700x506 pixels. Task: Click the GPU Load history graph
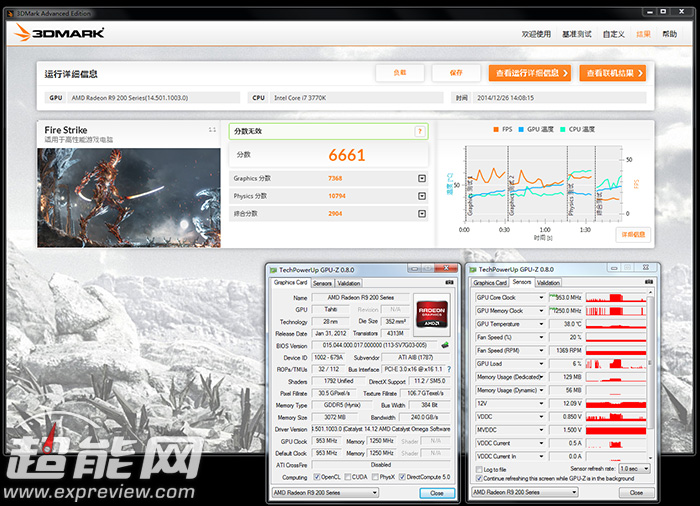coord(616,364)
